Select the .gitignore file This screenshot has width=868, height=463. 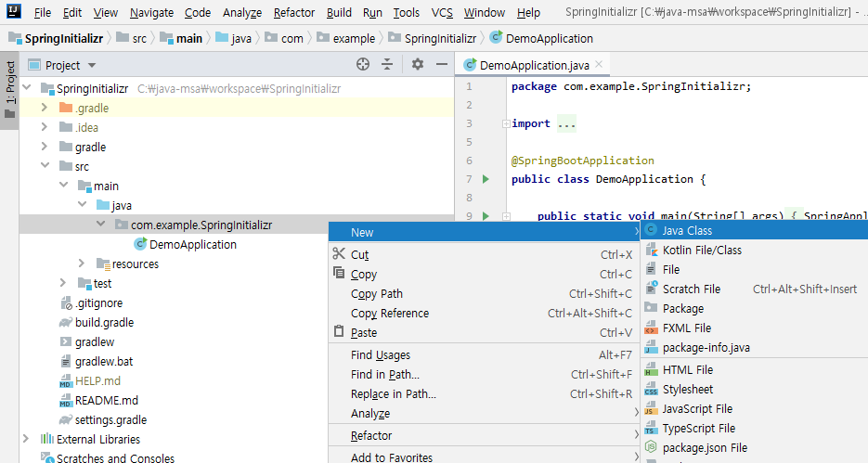[x=98, y=302]
